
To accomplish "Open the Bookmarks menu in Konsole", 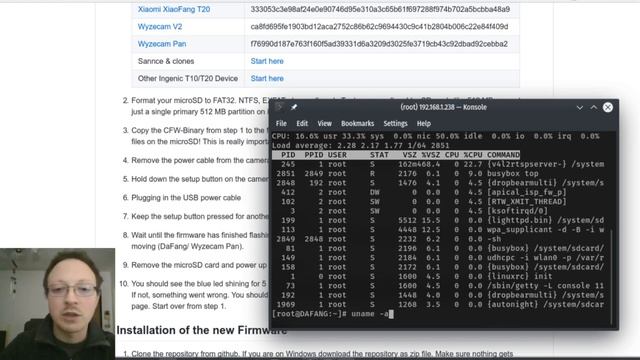I will pyautogui.click(x=358, y=123).
